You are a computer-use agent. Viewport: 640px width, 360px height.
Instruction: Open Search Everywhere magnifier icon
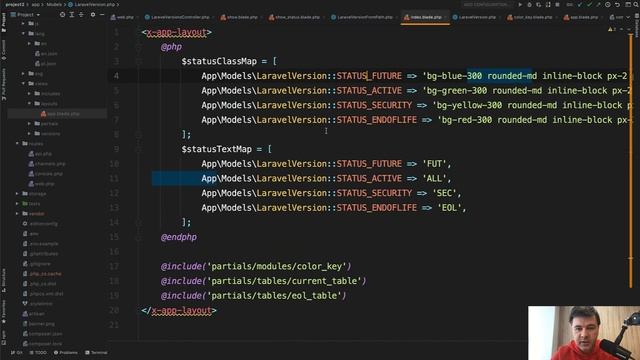pyautogui.click(x=636, y=5)
